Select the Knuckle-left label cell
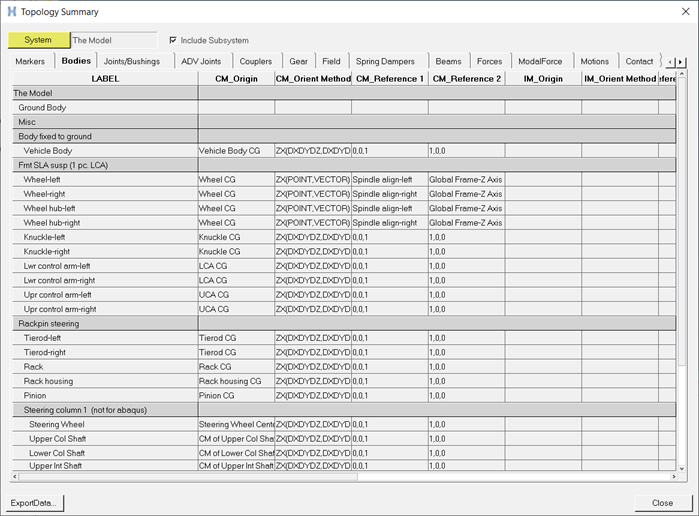Viewport: 699px width, 516px height. (x=105, y=237)
